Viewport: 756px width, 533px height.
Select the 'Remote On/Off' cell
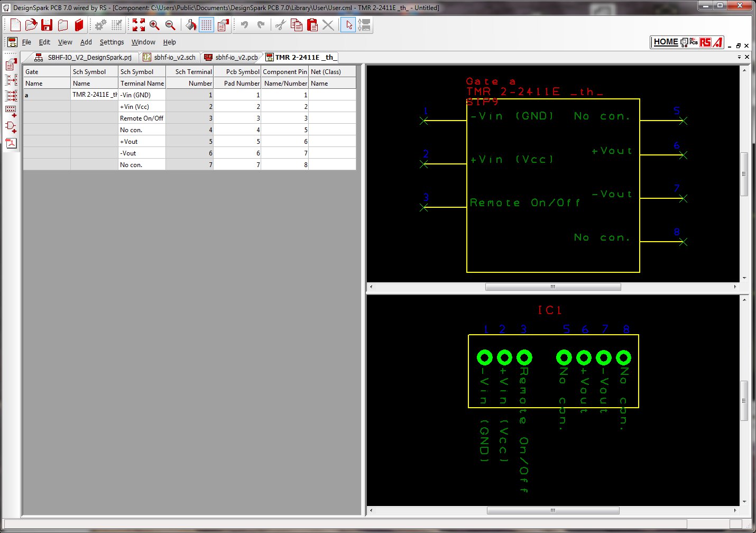point(142,118)
